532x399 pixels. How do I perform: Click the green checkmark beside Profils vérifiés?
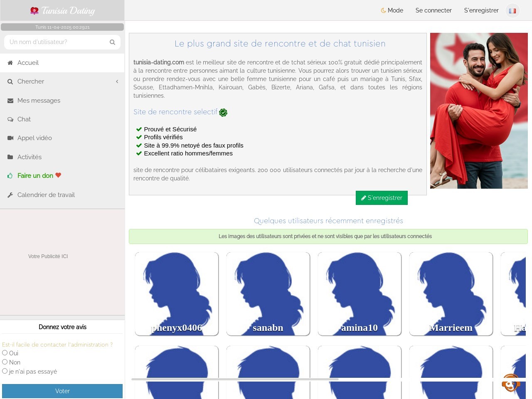(139, 137)
